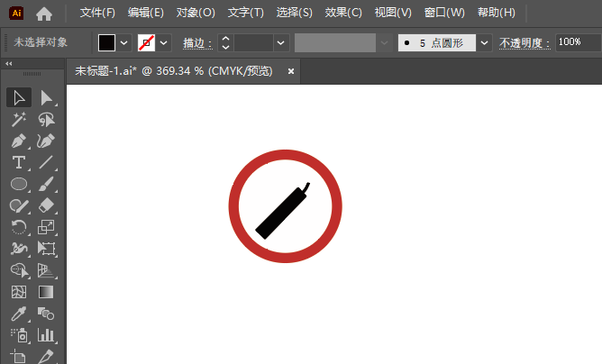Click the stroke weight input field

tap(254, 42)
